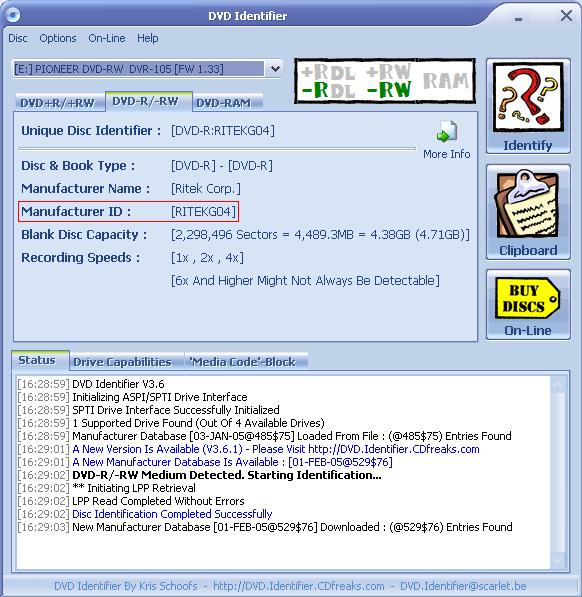Click the 'LPP Read Completed Without Errors' log line
Viewport: 582px width, 597px height.
click(158, 501)
